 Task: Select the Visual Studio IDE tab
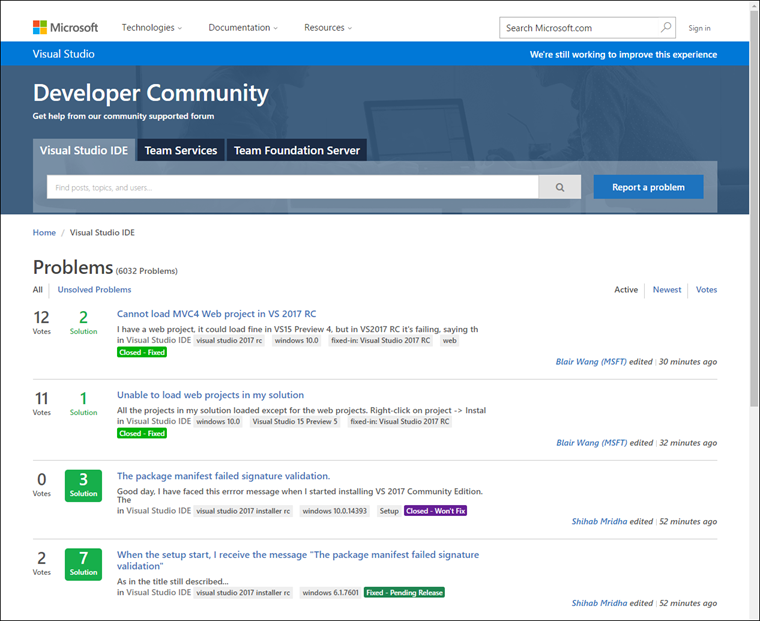pos(84,150)
